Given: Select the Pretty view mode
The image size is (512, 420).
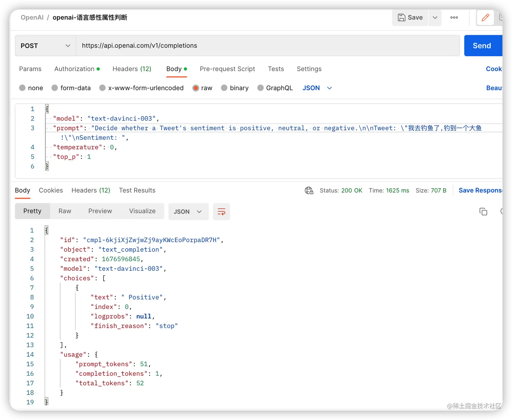Looking at the screenshot, I should coord(33,211).
